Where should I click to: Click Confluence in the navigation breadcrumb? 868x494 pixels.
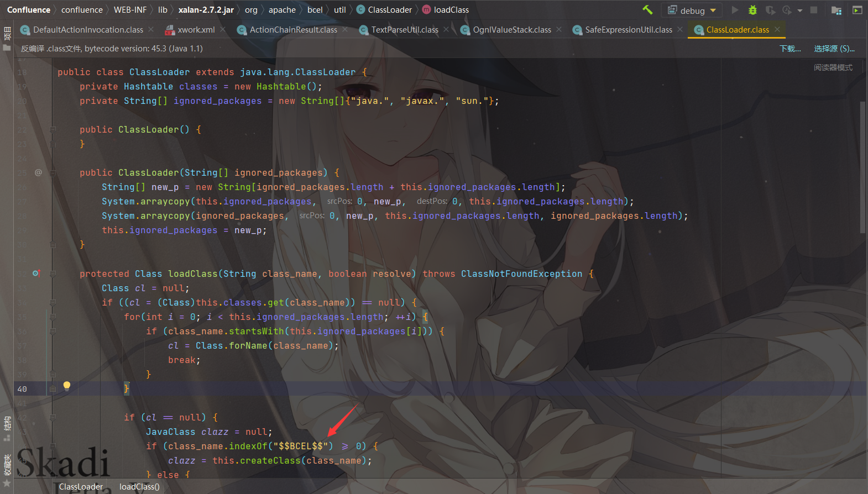tap(29, 10)
